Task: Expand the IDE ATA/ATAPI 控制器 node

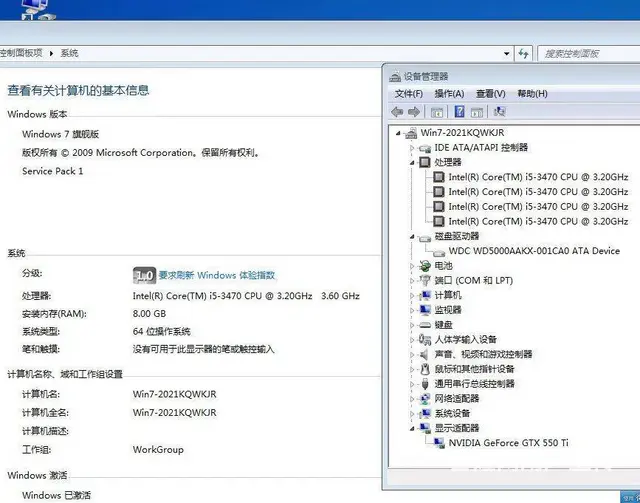Action: pyautogui.click(x=412, y=148)
